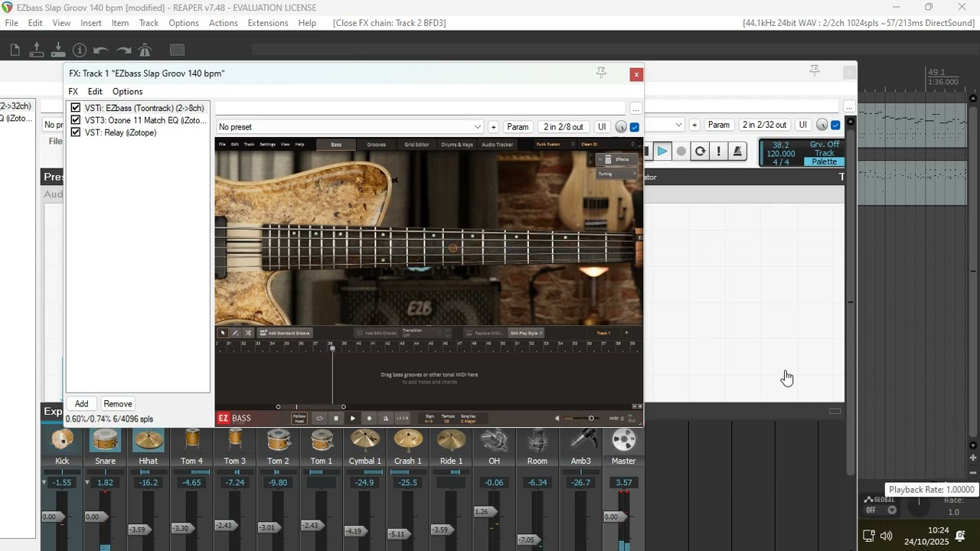This screenshot has width=980, height=551.
Task: Click the Master channel icon in mixer
Action: tap(624, 440)
